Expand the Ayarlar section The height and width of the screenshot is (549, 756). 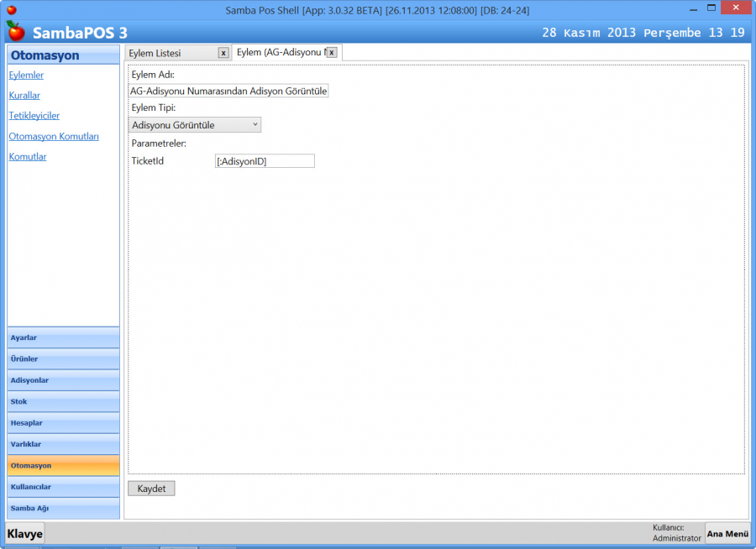63,337
